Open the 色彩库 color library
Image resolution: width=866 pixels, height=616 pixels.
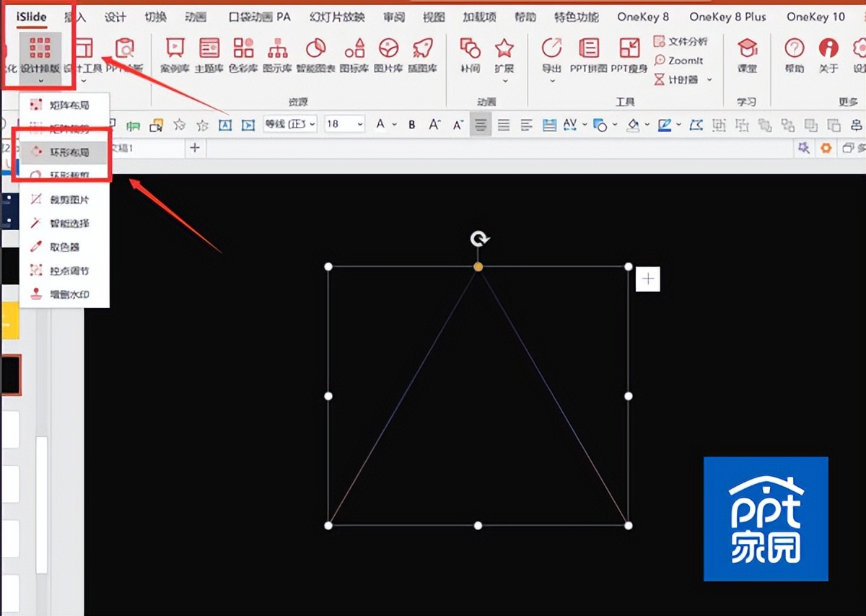pos(243,56)
